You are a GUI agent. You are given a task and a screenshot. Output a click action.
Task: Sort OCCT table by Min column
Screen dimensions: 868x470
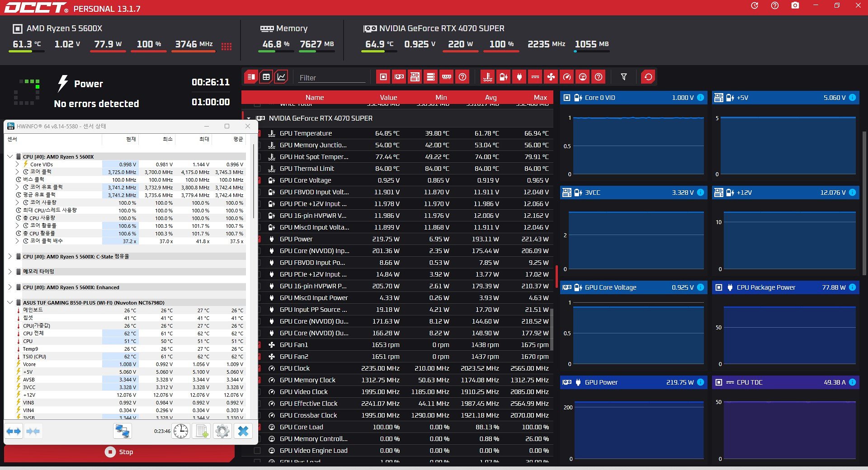pyautogui.click(x=441, y=98)
